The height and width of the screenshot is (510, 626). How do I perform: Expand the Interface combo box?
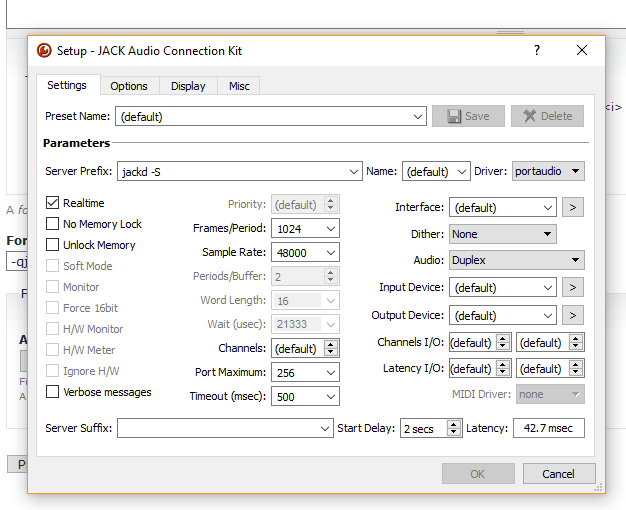coord(548,208)
